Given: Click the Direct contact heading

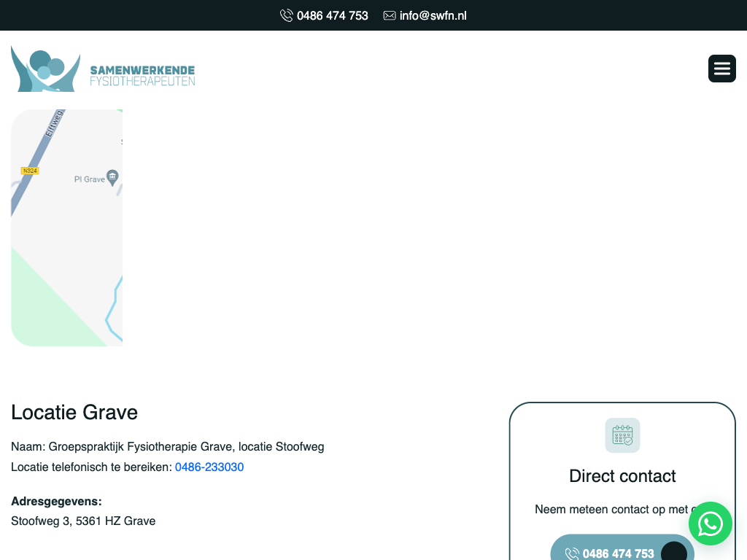Looking at the screenshot, I should coord(622,476).
